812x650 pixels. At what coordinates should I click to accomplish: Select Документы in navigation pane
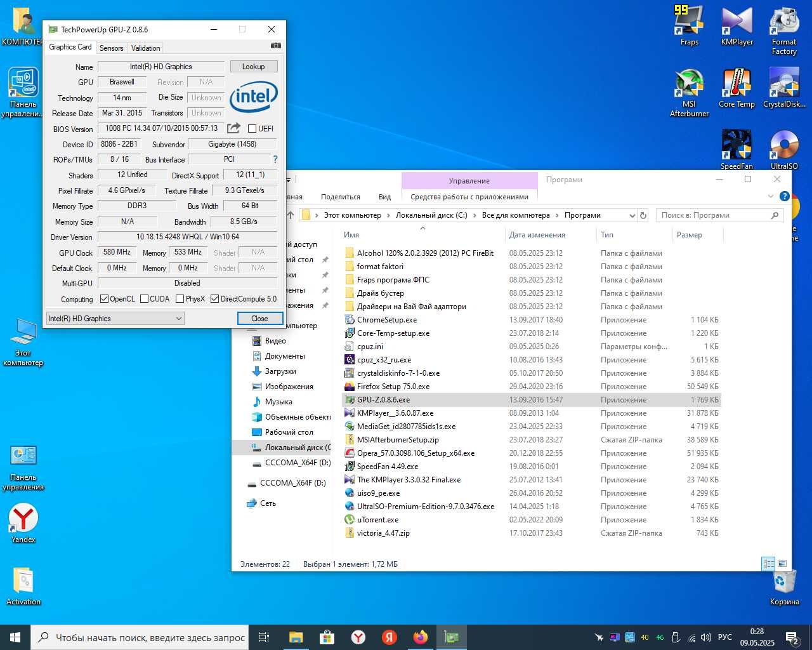click(x=285, y=356)
